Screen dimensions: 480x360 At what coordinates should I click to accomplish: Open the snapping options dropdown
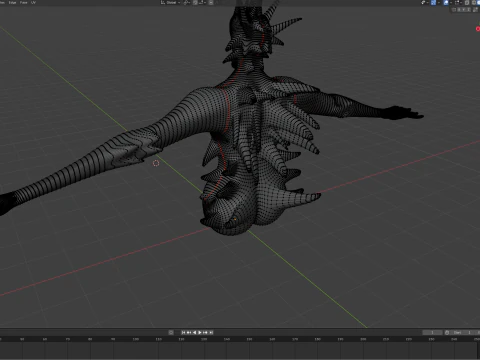[202, 3]
